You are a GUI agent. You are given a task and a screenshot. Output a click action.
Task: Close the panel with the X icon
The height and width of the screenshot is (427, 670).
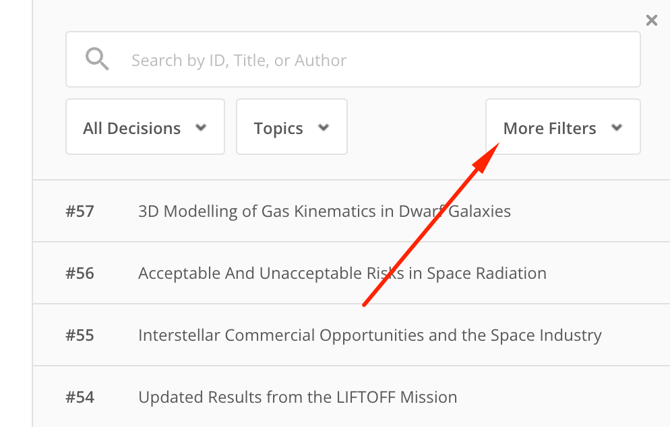pyautogui.click(x=652, y=20)
